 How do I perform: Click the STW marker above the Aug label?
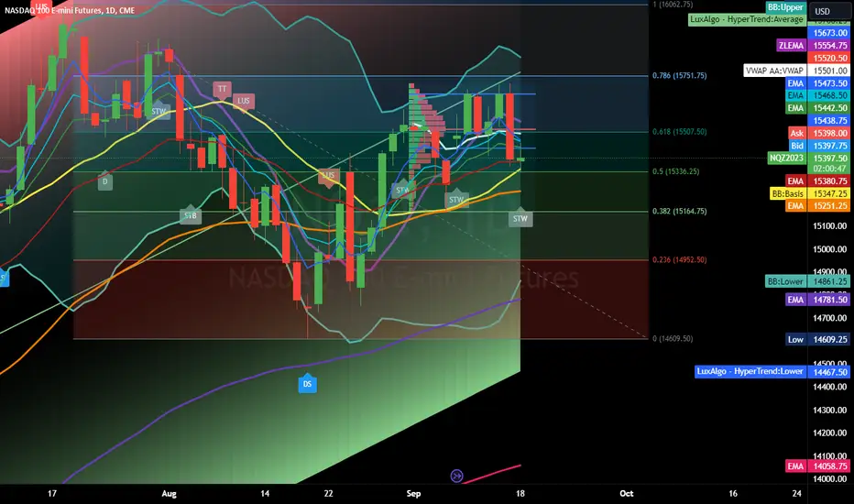click(159, 111)
